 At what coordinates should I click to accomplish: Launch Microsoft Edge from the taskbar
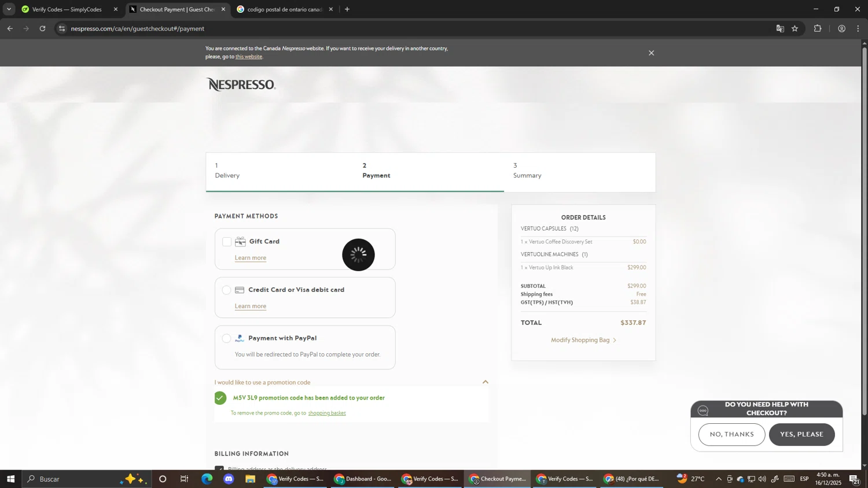[207, 479]
